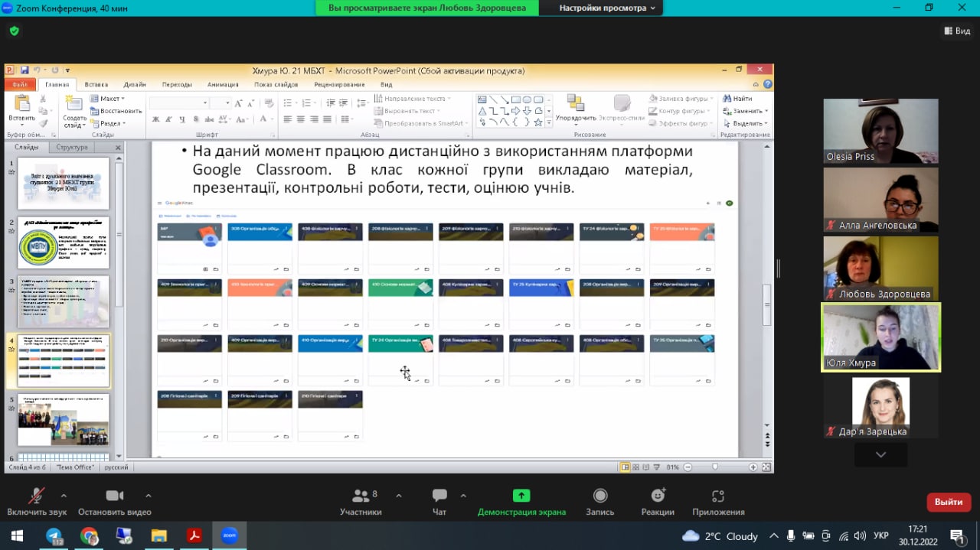Click Заменить replace in ribbon
This screenshot has height=550, width=980.
pos(743,111)
